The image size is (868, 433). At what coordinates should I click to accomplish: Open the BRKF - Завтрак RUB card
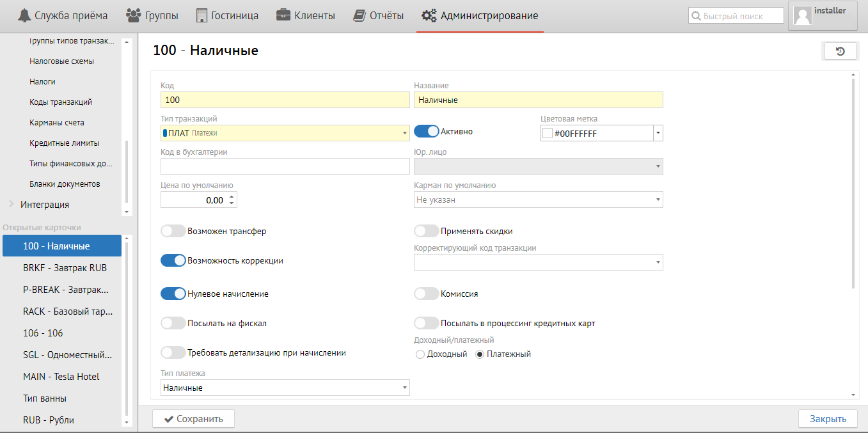click(x=65, y=268)
